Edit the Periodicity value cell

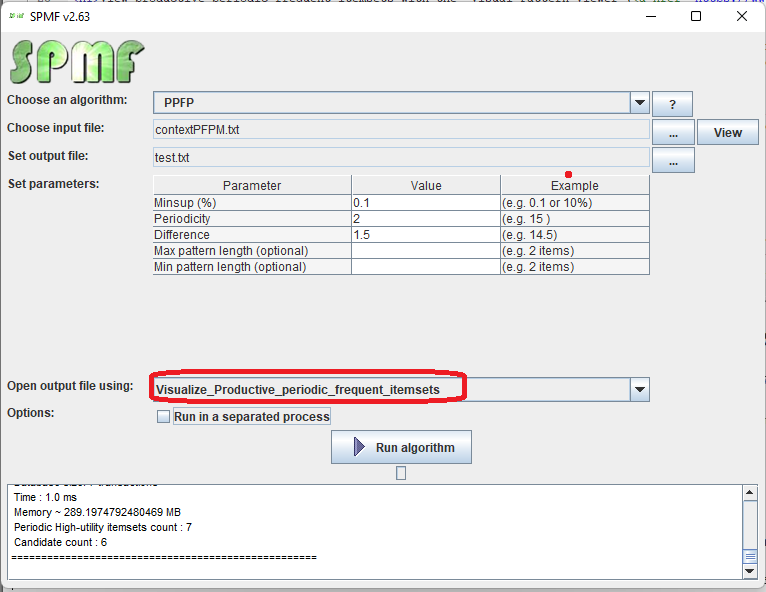[425, 218]
